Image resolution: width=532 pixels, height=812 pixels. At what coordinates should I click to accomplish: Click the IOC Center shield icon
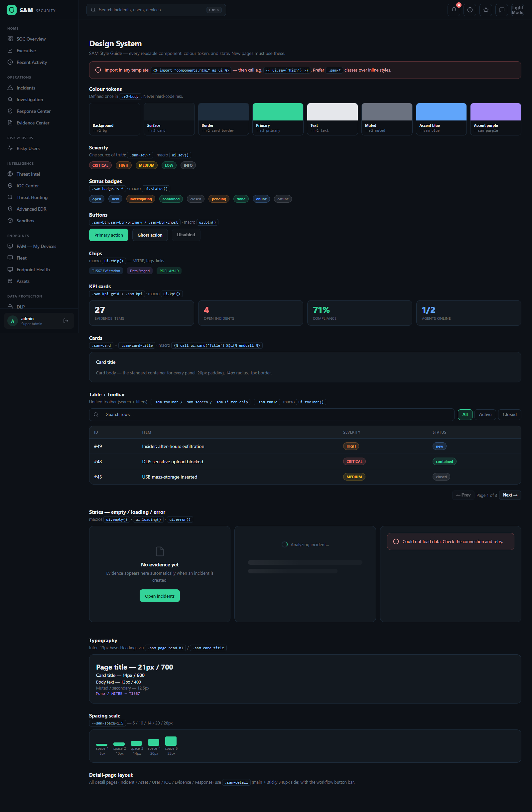[10, 185]
